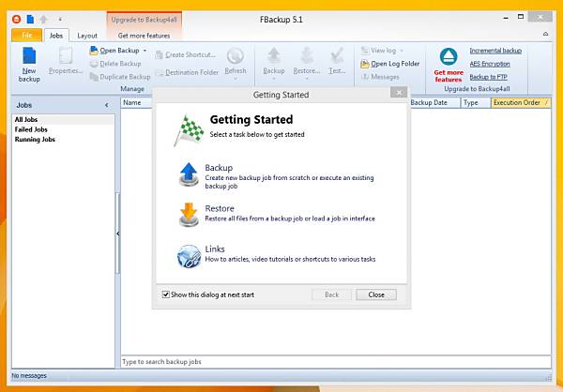
Task: Expand the Open Backup dropdown arrow
Action: point(145,51)
